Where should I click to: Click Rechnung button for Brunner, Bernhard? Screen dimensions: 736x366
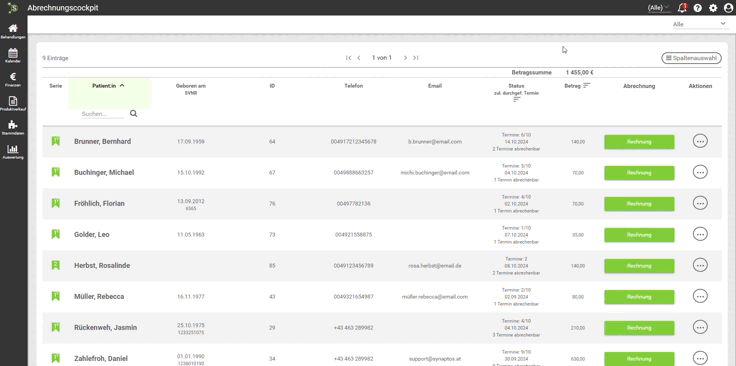tap(639, 142)
